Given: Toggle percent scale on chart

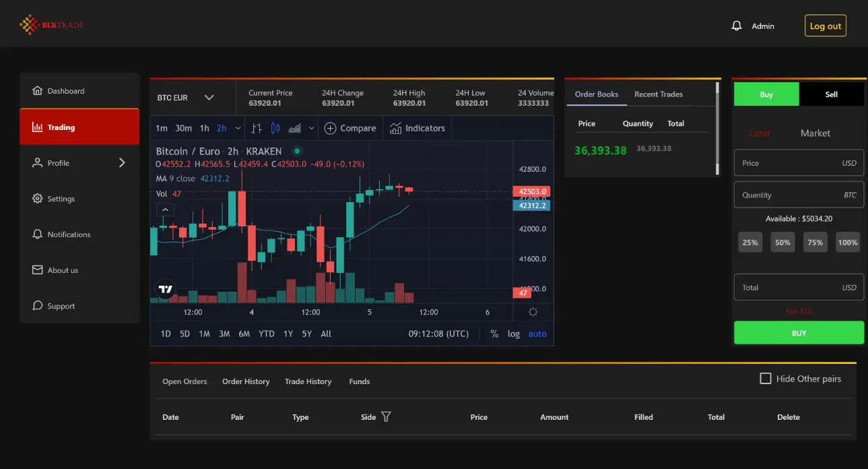Looking at the screenshot, I should click(x=494, y=334).
